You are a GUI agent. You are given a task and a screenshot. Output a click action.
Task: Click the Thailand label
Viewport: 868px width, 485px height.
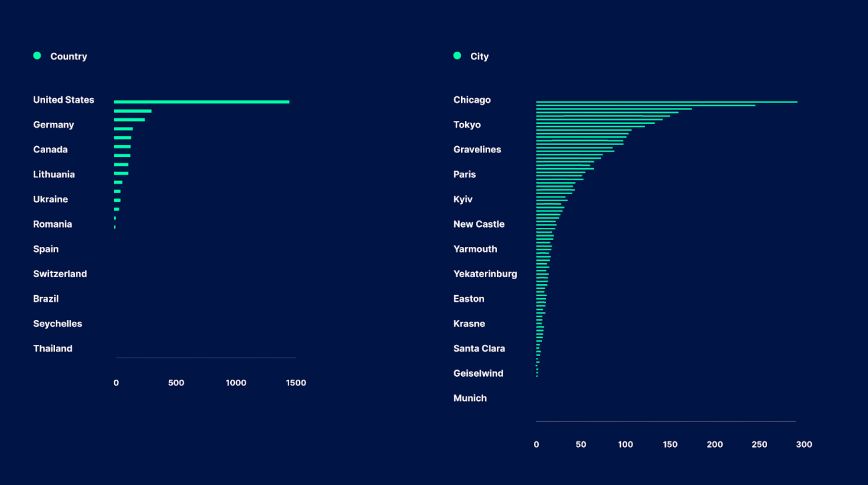pos(53,349)
